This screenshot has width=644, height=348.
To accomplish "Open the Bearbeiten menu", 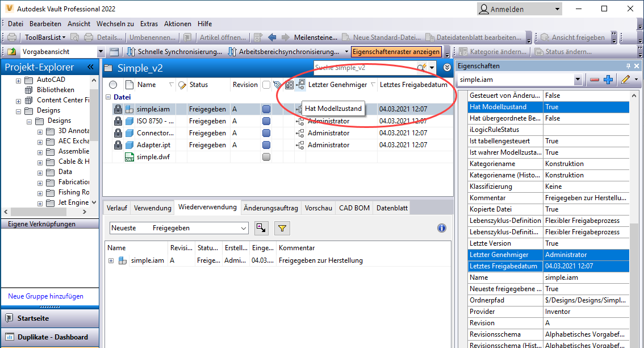I will tap(45, 24).
